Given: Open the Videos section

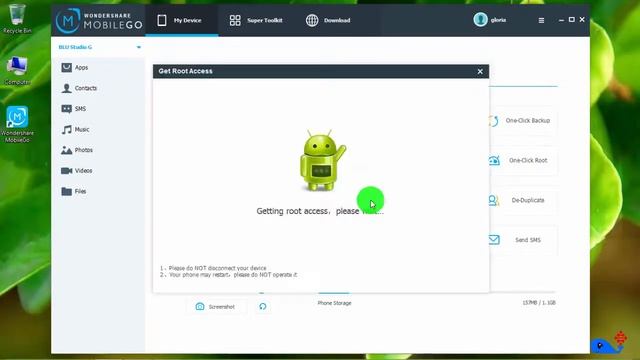Looking at the screenshot, I should pyautogui.click(x=77, y=171).
